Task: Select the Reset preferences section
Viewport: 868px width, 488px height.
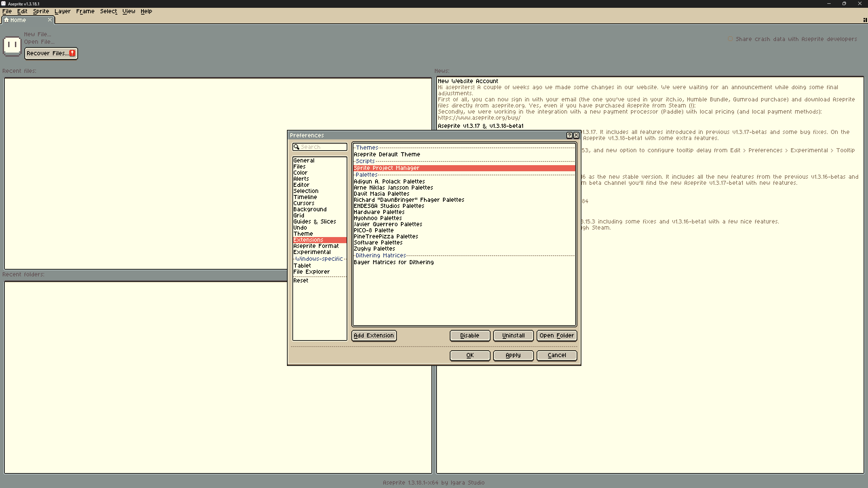Action: [320, 280]
